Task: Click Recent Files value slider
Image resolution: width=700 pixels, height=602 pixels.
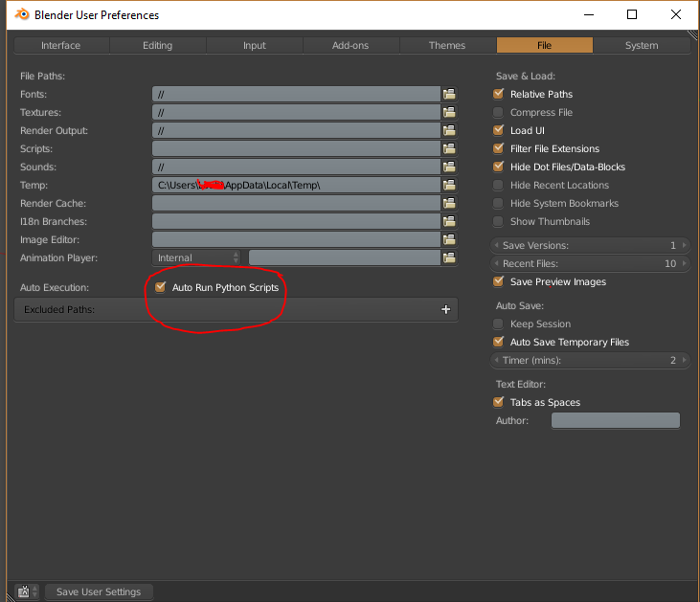Action: coord(590,263)
